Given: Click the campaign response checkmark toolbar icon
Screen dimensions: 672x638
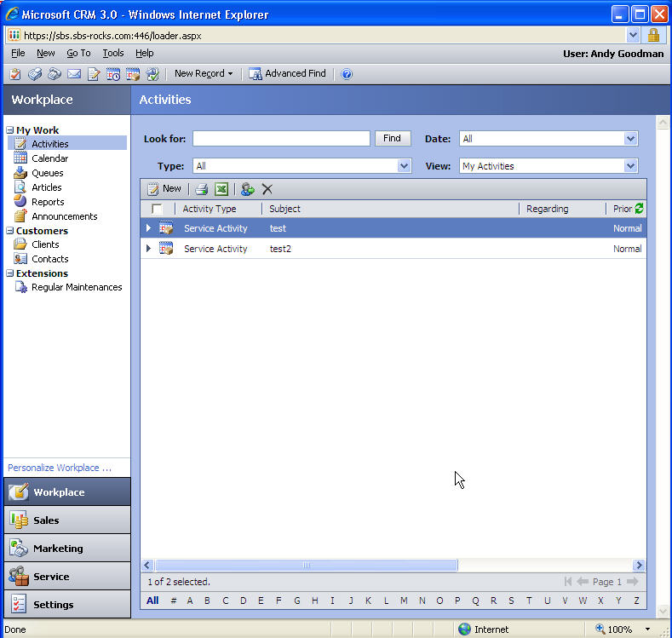Looking at the screenshot, I should 152,74.
